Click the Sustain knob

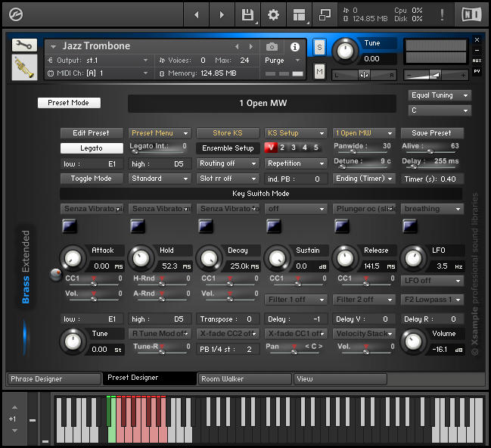click(277, 259)
